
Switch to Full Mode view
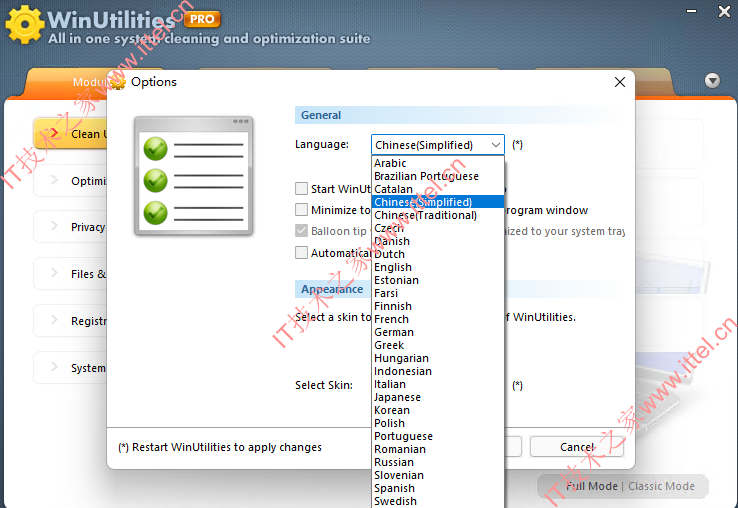click(592, 486)
